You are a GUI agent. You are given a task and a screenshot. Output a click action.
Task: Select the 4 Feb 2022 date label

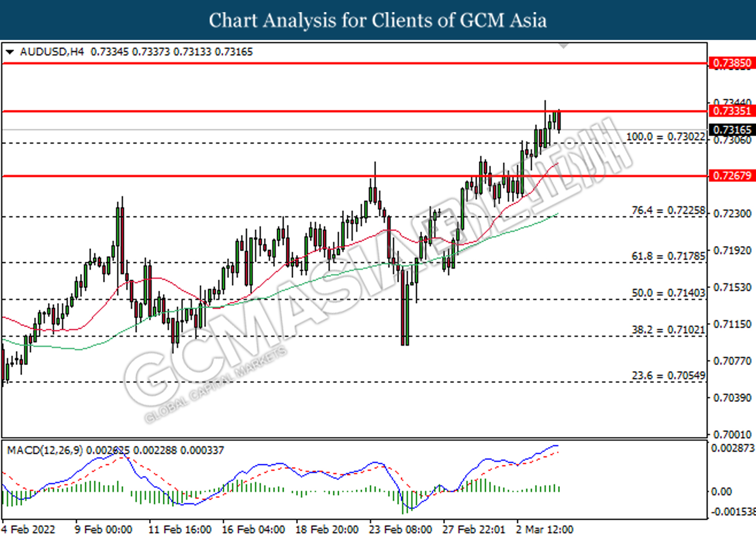(x=28, y=529)
